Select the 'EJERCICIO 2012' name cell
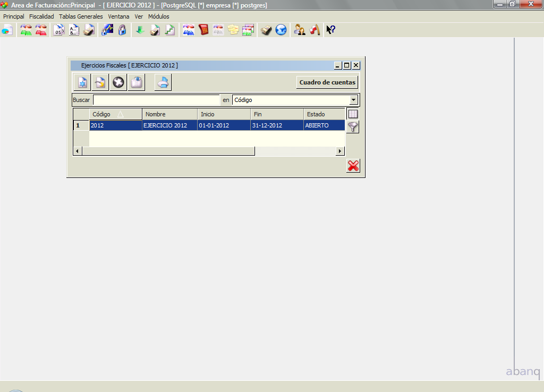Screen dimensions: 544x392 click(169, 125)
